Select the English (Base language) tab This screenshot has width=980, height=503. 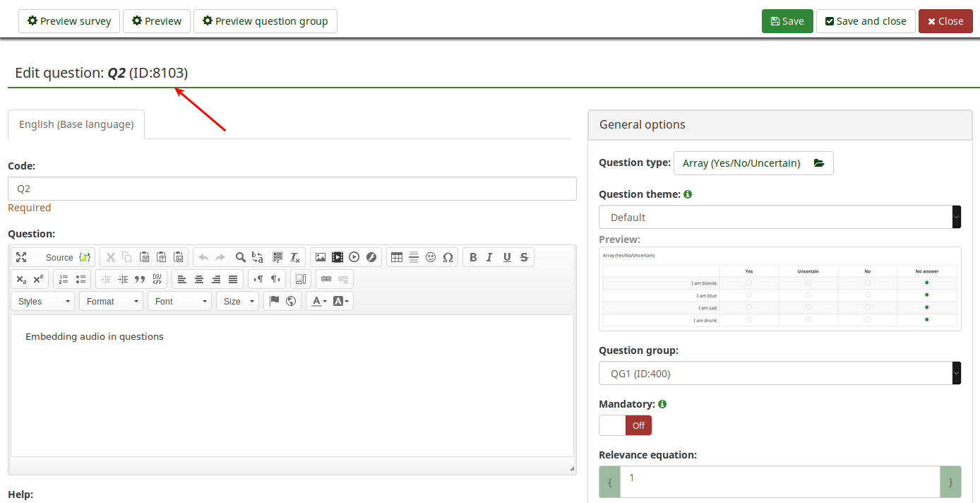[76, 124]
